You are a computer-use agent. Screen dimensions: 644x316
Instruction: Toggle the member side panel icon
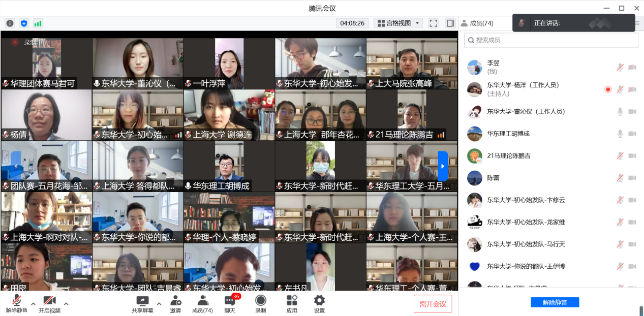450,23
